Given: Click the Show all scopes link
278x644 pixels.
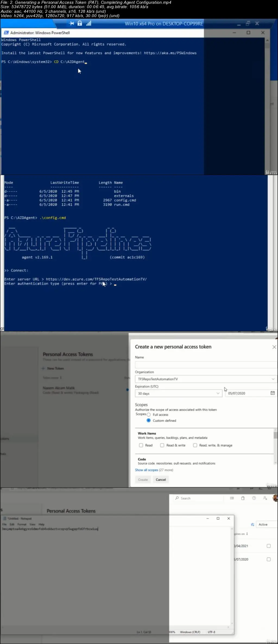Looking at the screenshot, I should [x=146, y=470].
